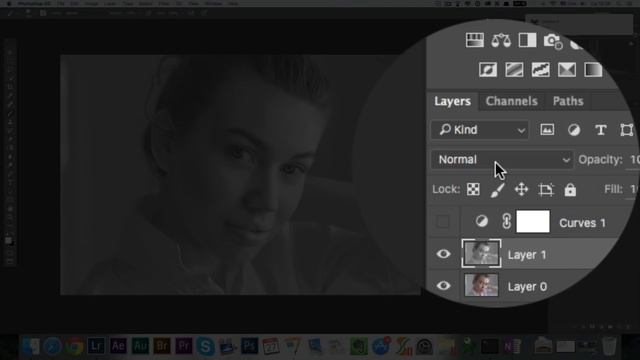Open the Trash in the dock
Viewport: 640px width, 360px height.
click(x=609, y=346)
